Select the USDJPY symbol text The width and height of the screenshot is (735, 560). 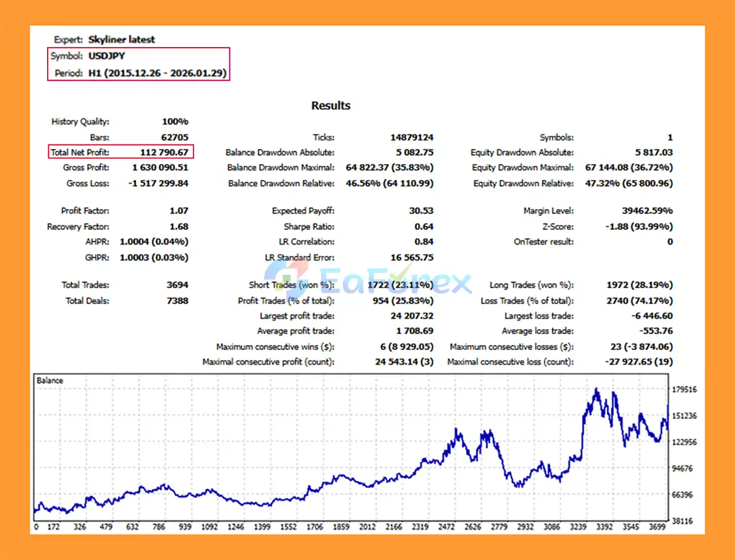click(106, 56)
